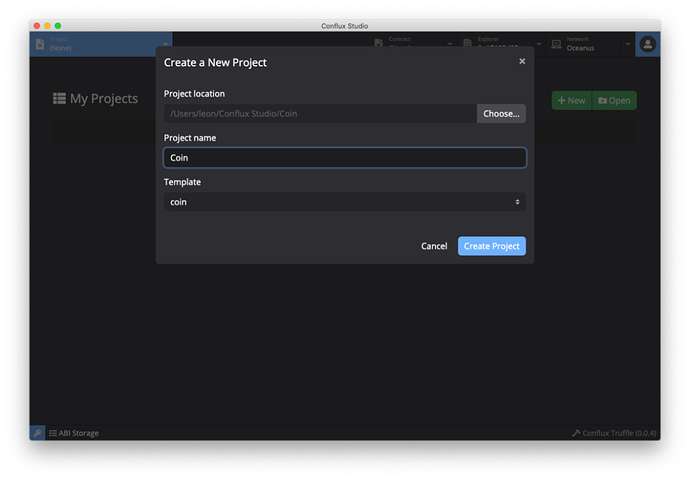Click the Explorer icon in top bar
The width and height of the screenshot is (690, 479).
465,44
